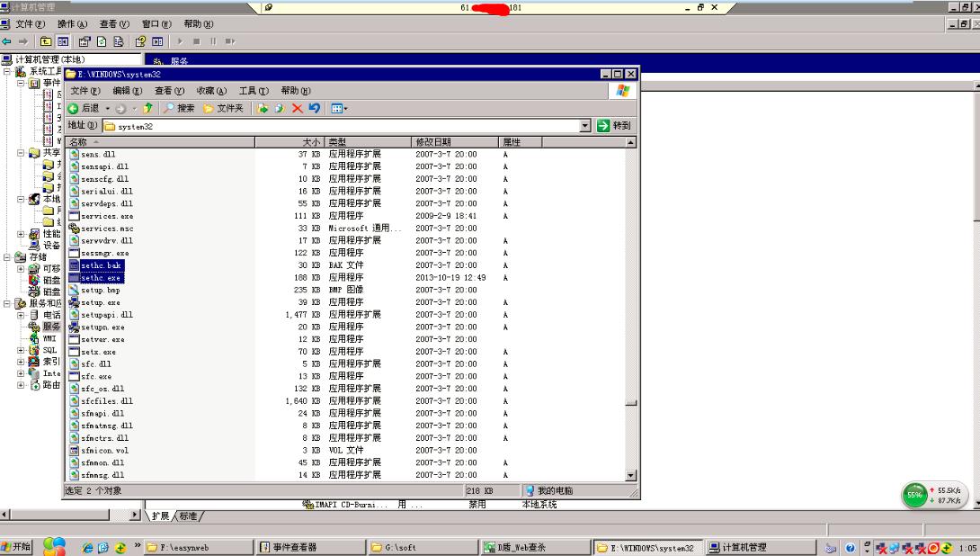Open the address bar dropdown arrow
The image size is (980, 556).
pos(586,127)
